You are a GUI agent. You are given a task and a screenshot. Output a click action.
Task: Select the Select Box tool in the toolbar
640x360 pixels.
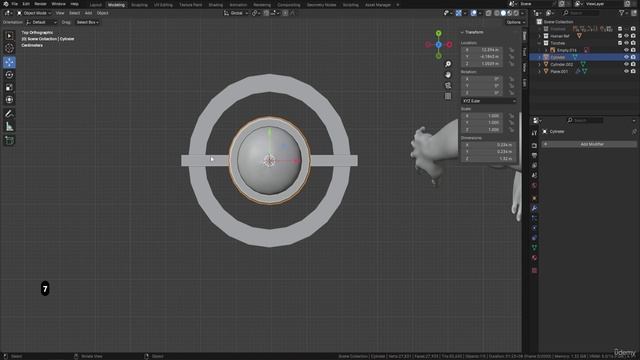click(x=9, y=36)
